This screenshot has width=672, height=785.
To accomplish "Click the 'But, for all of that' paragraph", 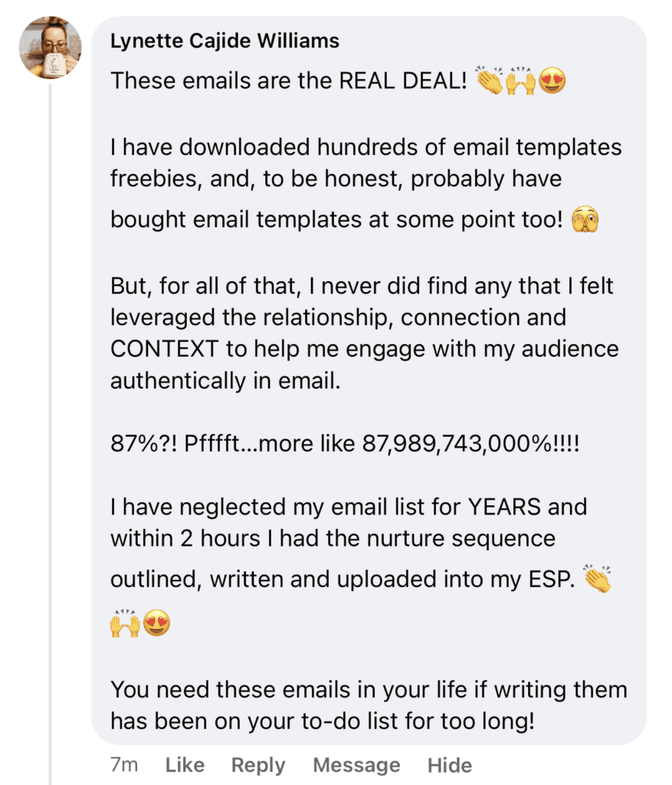I will [364, 333].
